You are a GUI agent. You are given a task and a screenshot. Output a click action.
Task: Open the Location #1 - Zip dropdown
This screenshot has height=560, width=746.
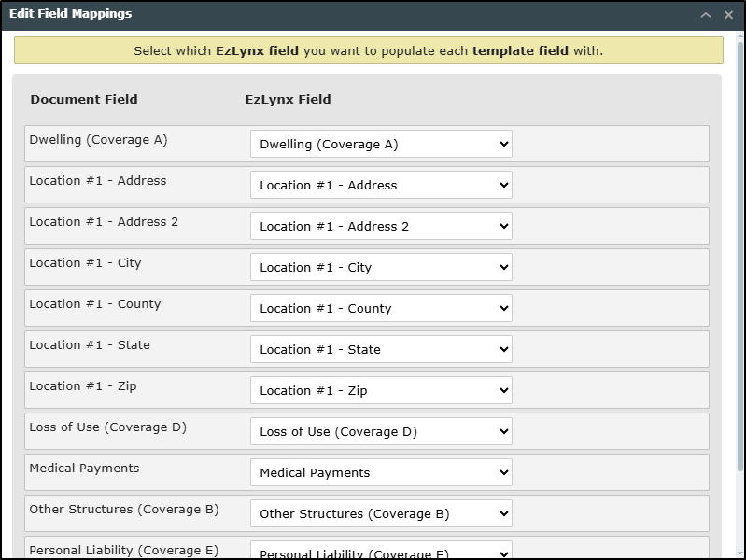[x=381, y=390]
